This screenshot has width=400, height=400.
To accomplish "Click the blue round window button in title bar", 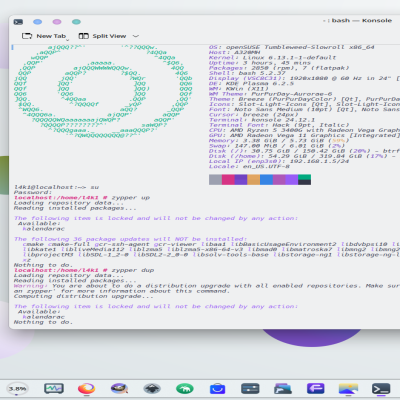I will (38, 22).
